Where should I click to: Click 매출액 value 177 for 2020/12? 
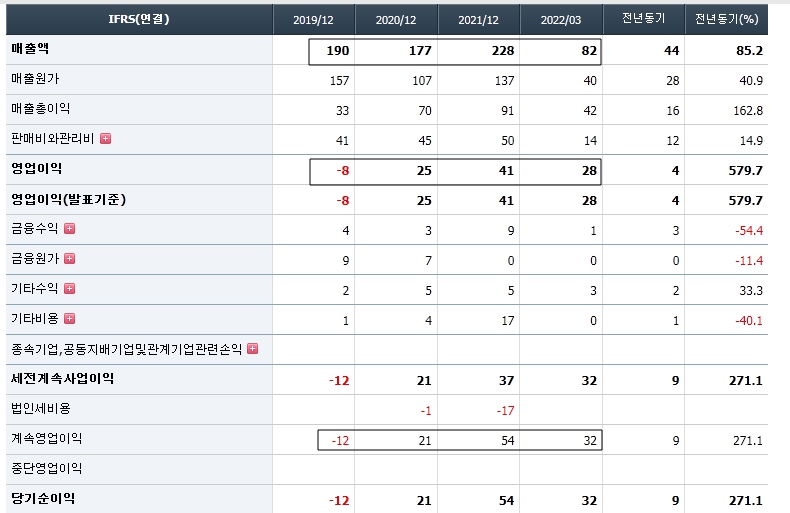point(420,51)
